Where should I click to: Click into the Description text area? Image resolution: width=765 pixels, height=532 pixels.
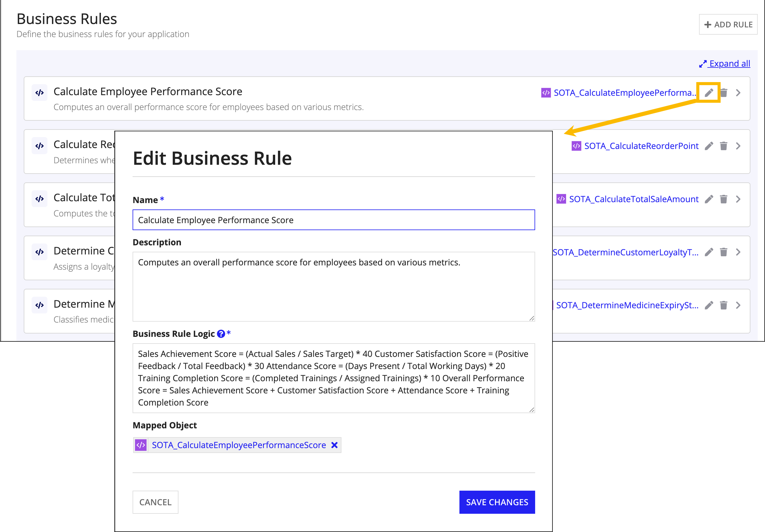pos(334,286)
